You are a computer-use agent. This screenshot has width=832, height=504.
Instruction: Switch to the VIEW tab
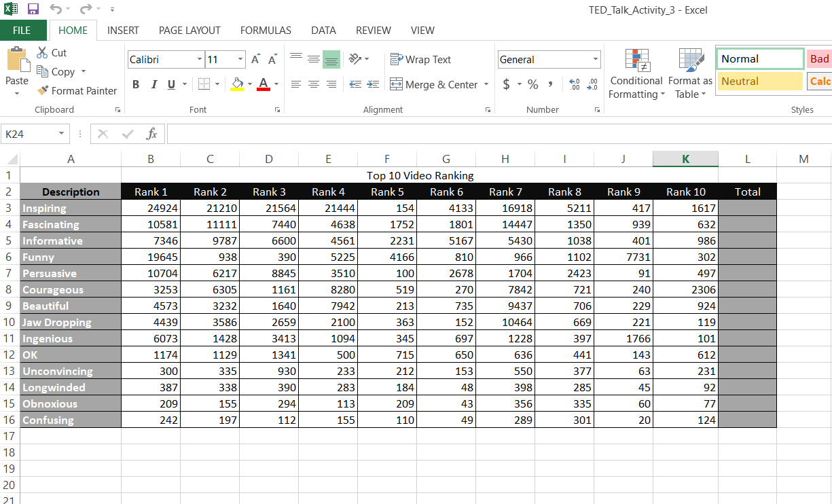[x=422, y=30]
